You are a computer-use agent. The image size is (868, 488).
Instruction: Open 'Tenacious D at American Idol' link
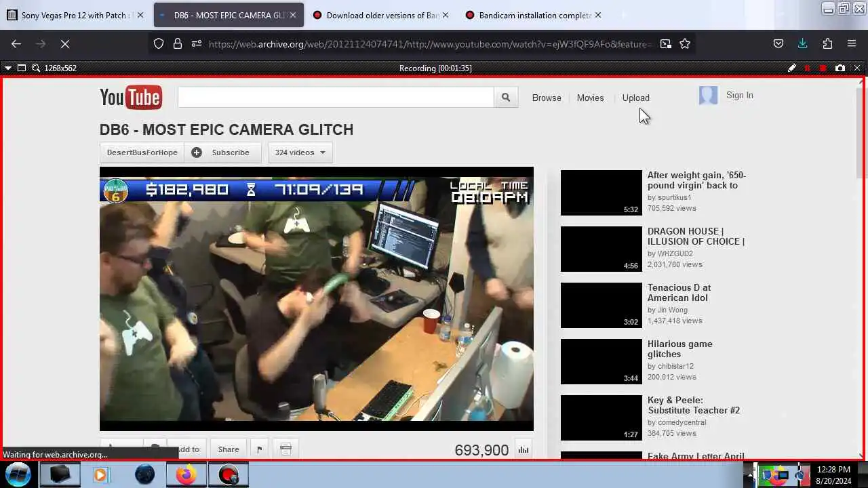tap(679, 293)
